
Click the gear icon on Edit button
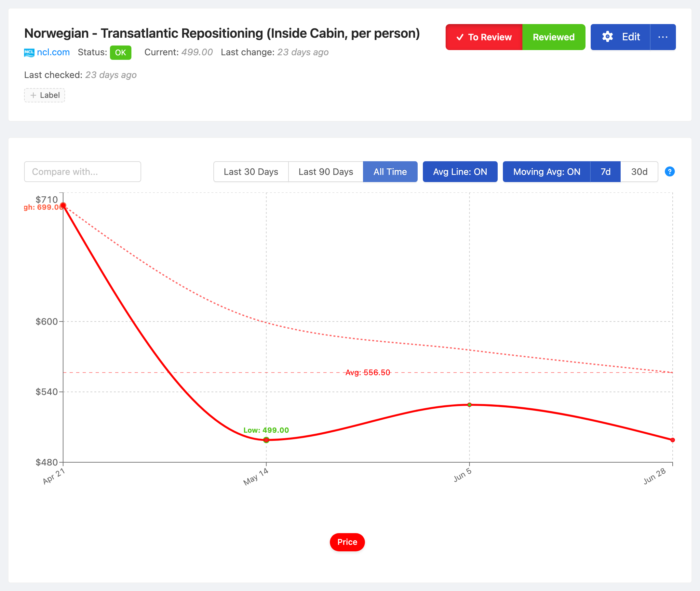click(x=607, y=37)
